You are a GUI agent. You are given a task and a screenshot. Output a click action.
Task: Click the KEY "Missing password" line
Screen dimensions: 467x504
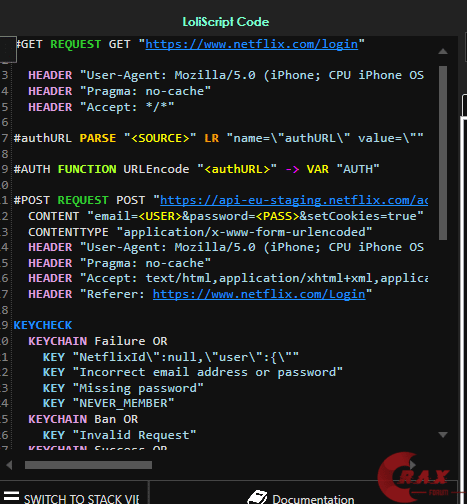[123, 388]
